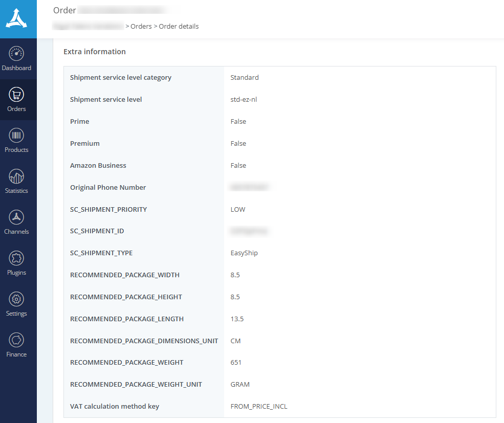504x423 pixels.
Task: Click the value 651
Action: [235, 362]
